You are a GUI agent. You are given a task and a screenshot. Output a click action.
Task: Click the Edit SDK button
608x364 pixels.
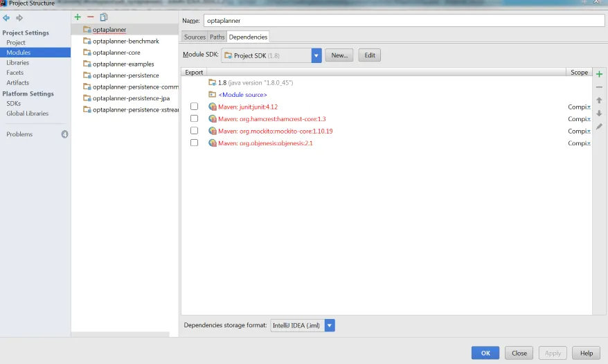click(x=370, y=55)
